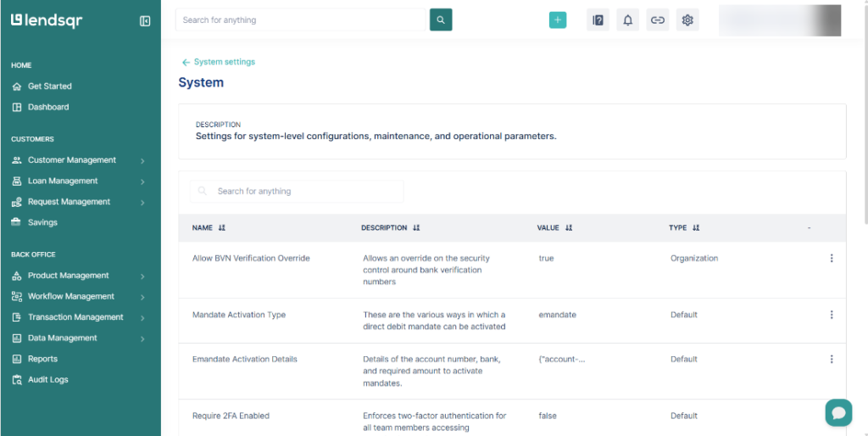Click the lendsqr logo
This screenshot has height=436, width=868.
pos(47,20)
